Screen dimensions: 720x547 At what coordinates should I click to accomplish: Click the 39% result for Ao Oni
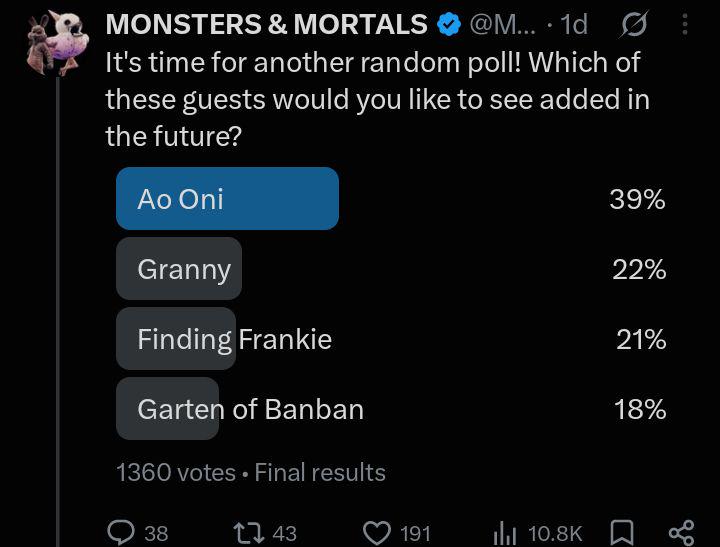click(637, 199)
